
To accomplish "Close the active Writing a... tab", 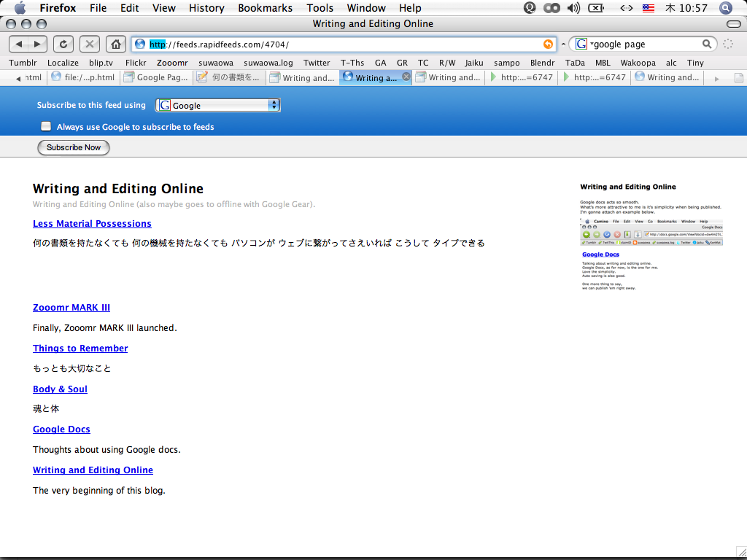I will coord(406,77).
